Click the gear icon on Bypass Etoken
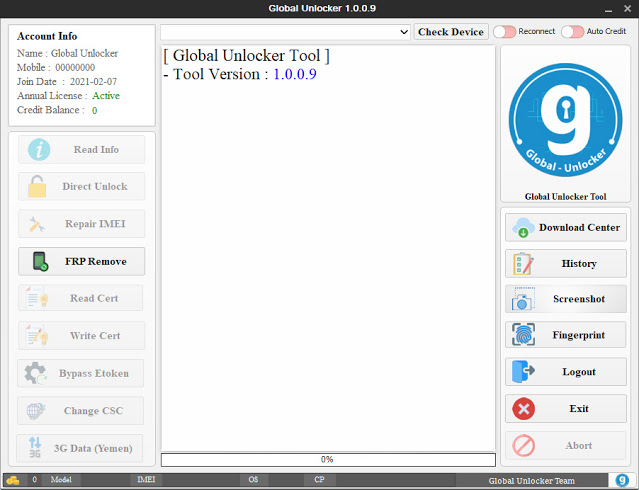 coord(36,373)
